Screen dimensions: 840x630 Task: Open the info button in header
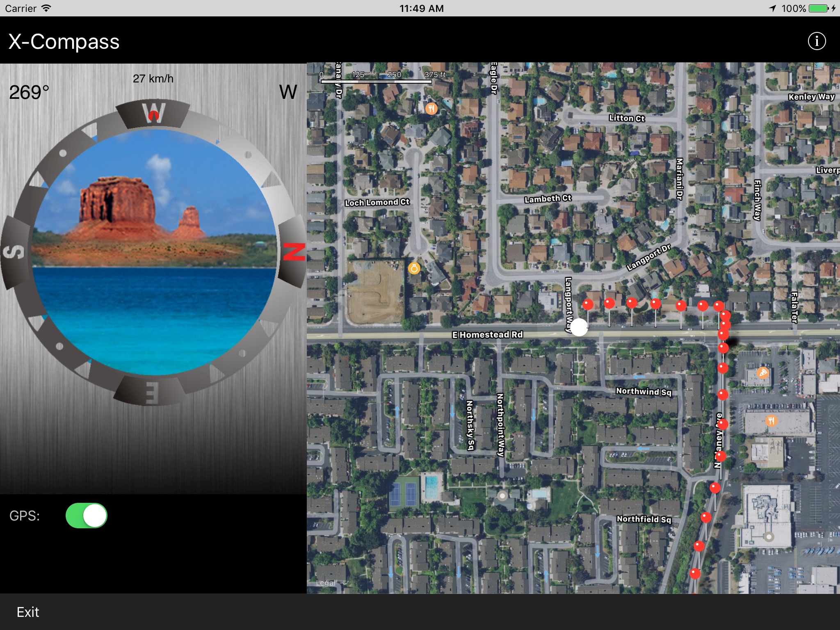tap(816, 41)
